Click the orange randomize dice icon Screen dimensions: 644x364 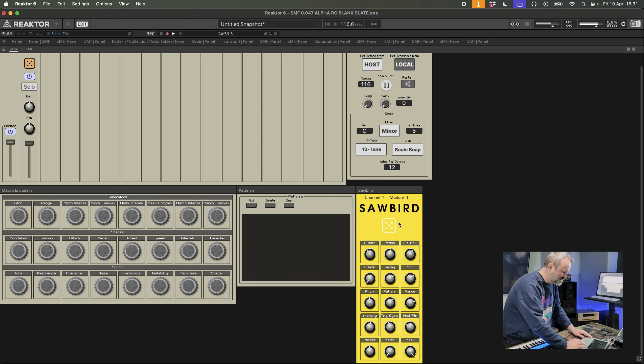click(x=30, y=63)
